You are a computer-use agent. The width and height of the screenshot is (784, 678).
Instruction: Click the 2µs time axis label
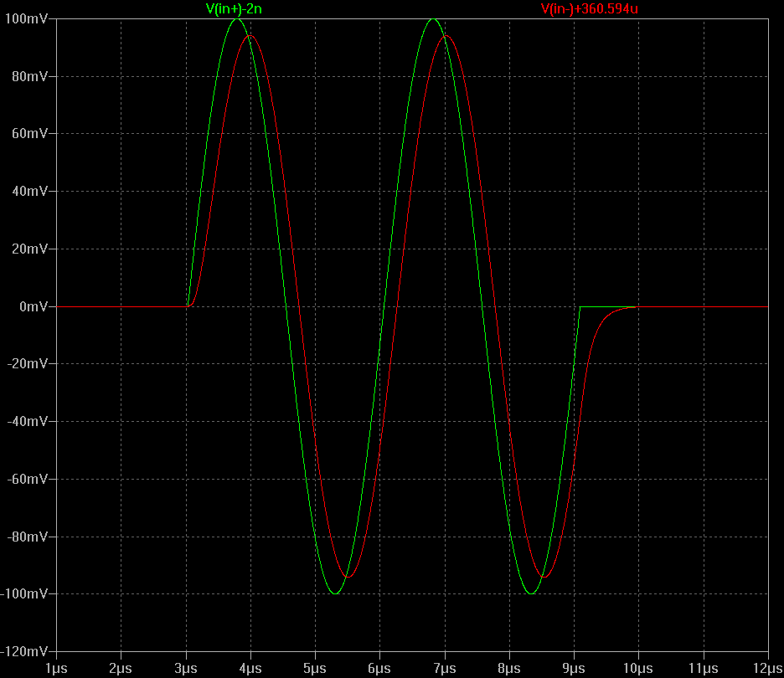coord(121,669)
